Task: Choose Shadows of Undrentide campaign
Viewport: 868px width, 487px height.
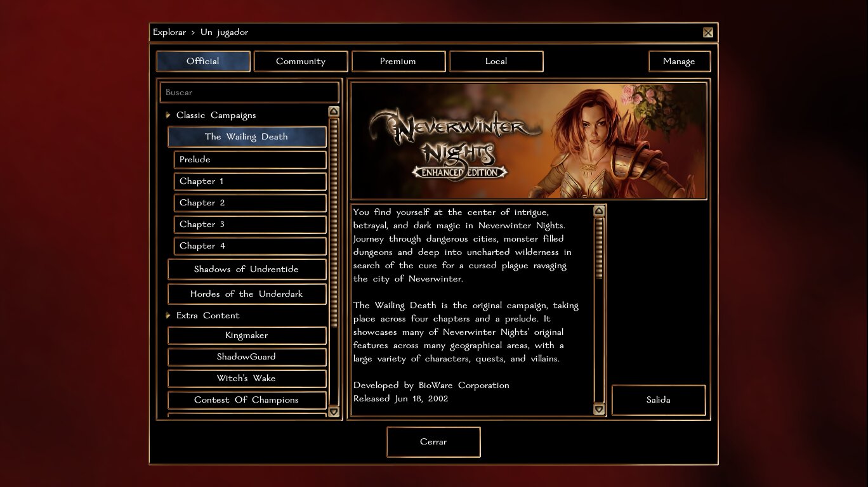Action: click(x=247, y=269)
